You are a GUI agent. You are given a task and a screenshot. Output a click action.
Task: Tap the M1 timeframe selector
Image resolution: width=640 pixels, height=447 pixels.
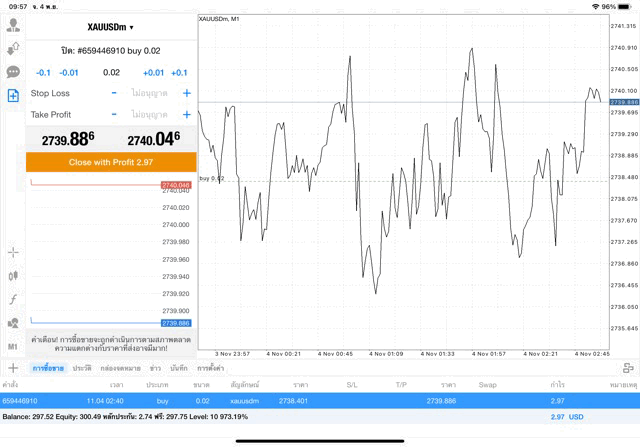13,346
